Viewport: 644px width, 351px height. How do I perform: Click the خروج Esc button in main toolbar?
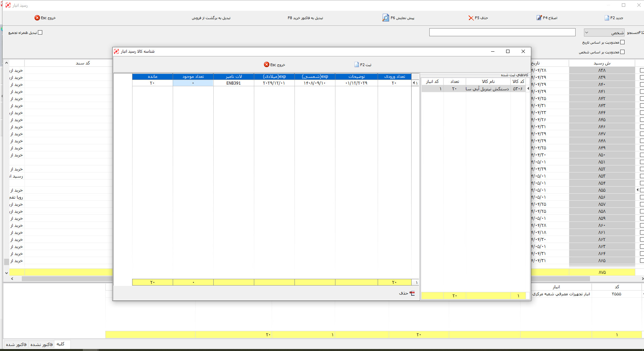pyautogui.click(x=45, y=18)
